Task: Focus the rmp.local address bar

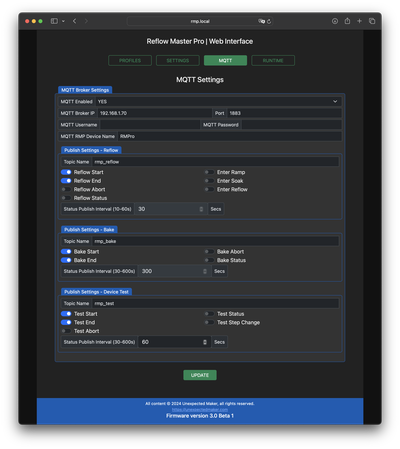Action: click(x=200, y=21)
